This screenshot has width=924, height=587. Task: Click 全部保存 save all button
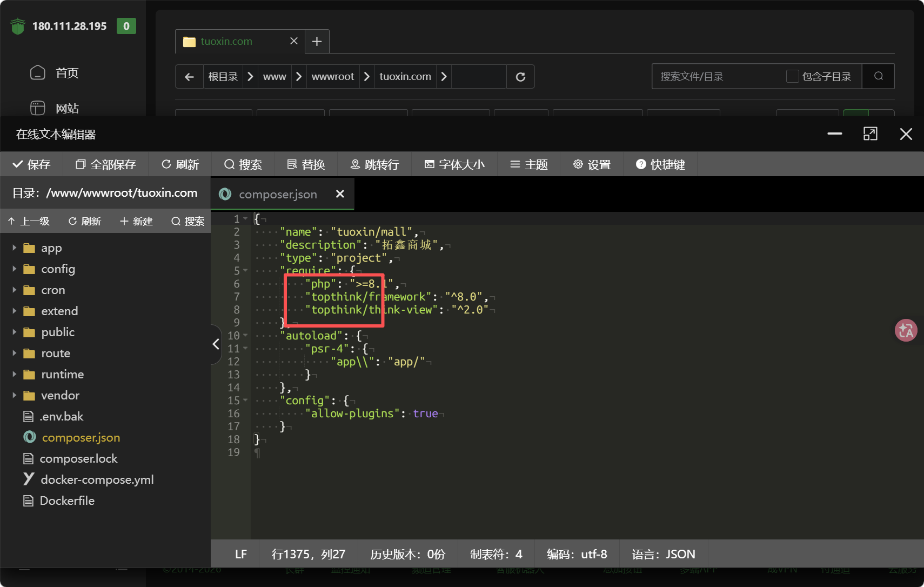106,164
